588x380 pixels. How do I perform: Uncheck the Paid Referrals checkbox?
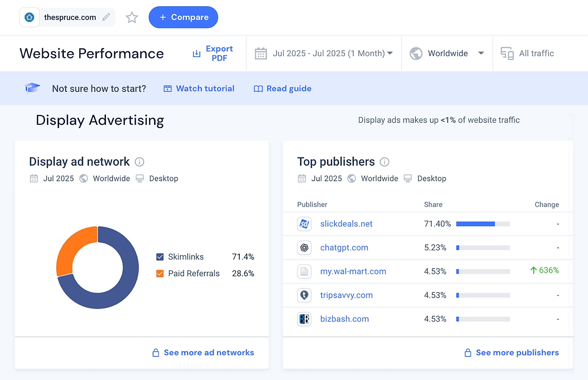160,273
